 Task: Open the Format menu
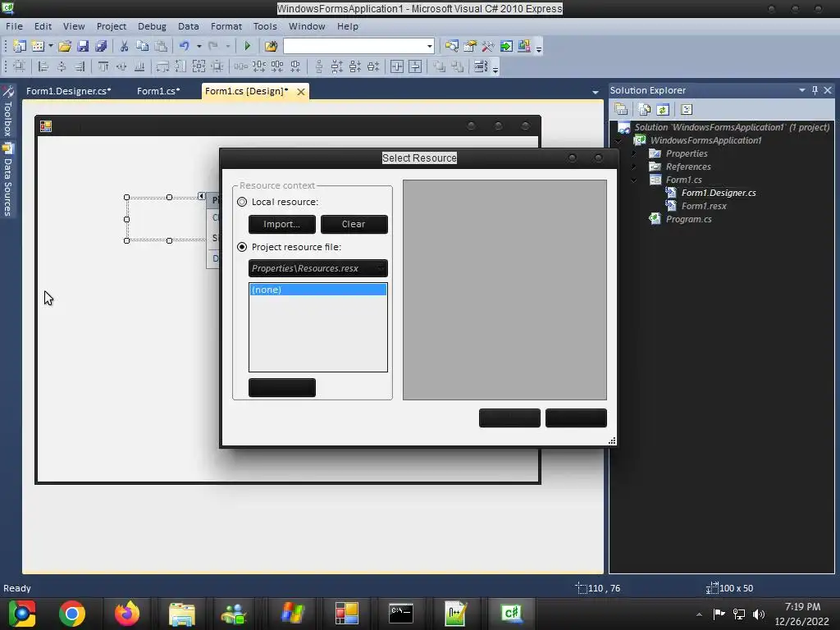[226, 26]
